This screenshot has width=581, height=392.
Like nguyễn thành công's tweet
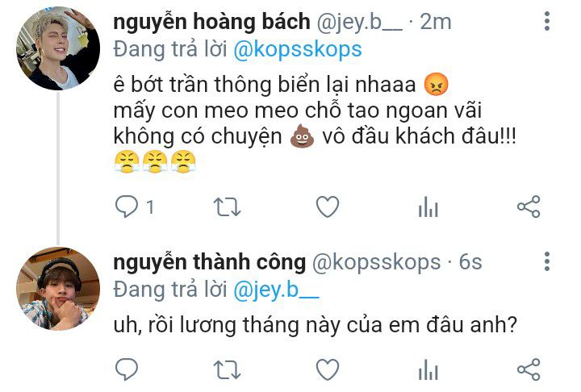(328, 369)
